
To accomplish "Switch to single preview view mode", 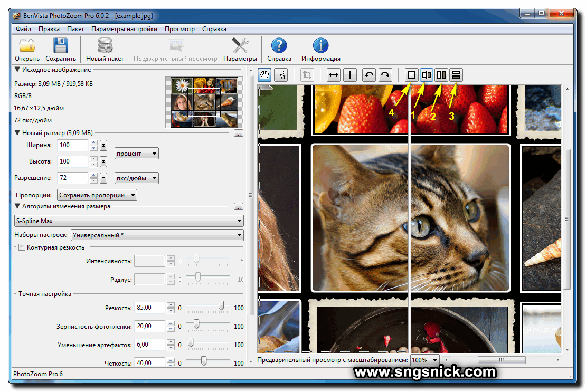I will 412,75.
